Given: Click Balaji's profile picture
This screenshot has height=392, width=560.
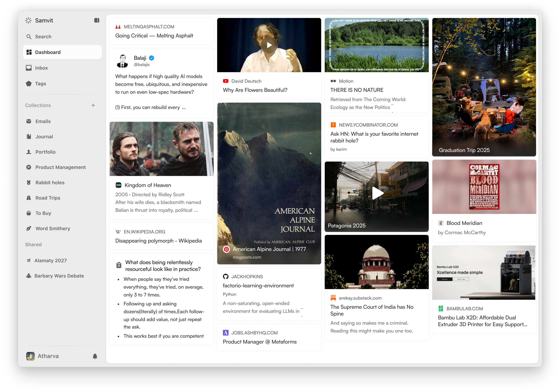Looking at the screenshot, I should click(123, 61).
